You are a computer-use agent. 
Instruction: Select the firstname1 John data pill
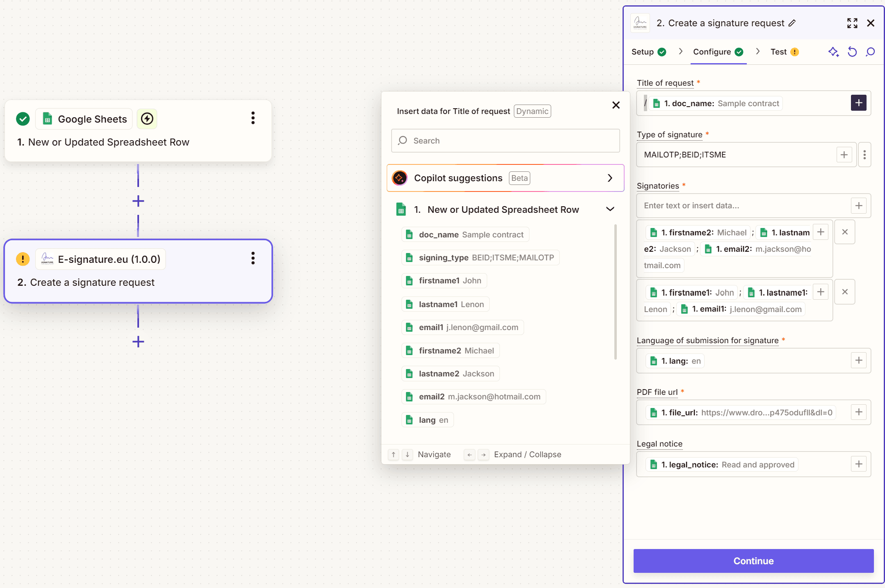[444, 280]
